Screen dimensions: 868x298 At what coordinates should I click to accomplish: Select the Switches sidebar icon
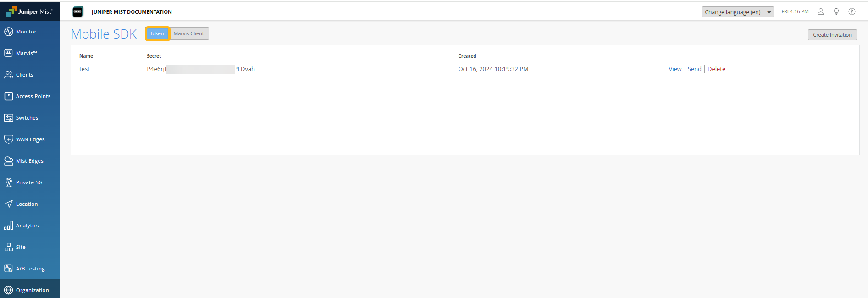[x=9, y=118]
